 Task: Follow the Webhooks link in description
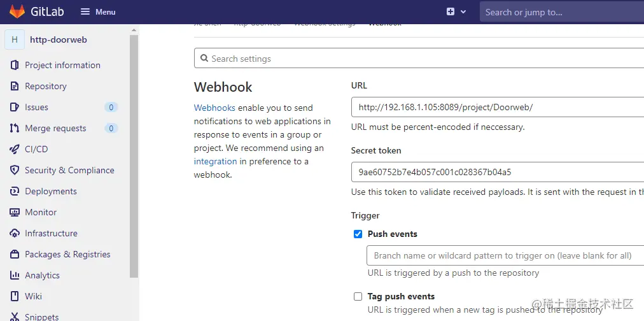click(x=214, y=108)
